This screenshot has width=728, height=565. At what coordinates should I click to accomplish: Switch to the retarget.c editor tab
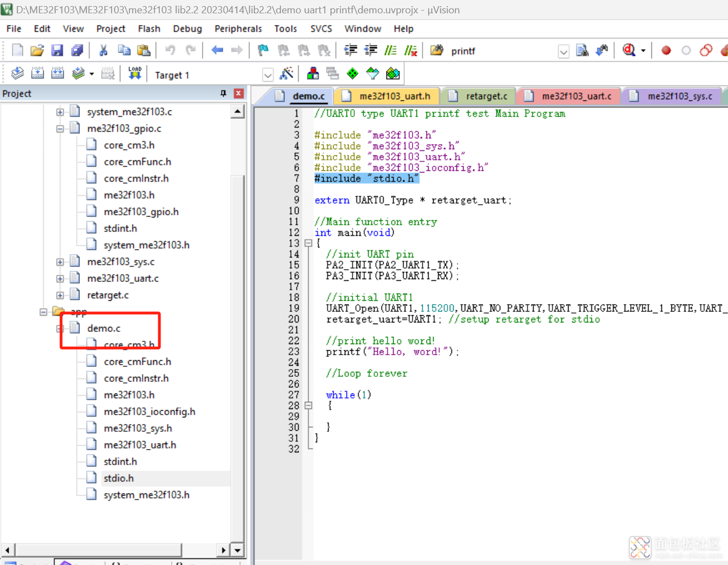pos(479,96)
